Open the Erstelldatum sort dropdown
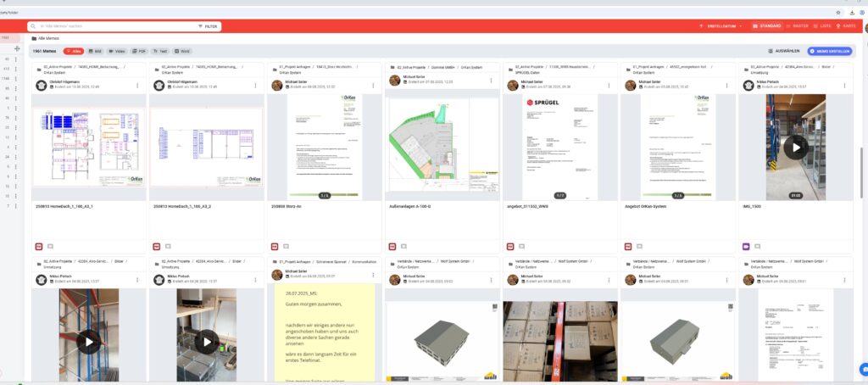This screenshot has height=385, width=868. [721, 26]
